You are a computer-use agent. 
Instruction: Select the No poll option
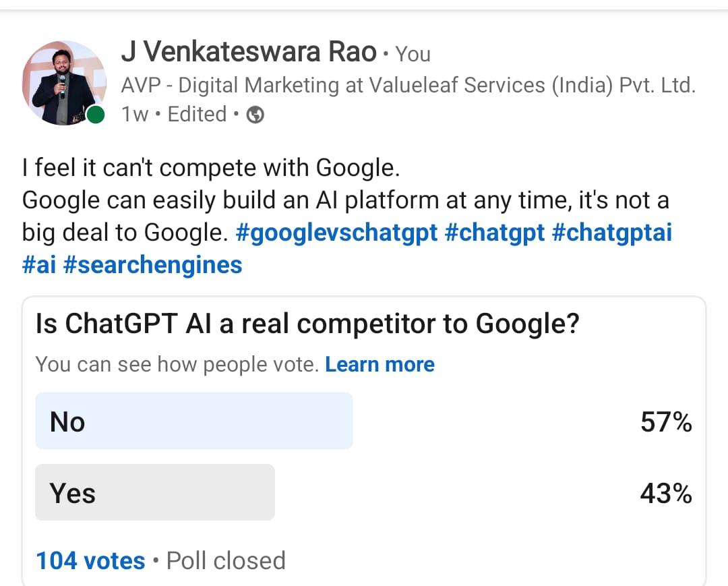click(x=194, y=421)
